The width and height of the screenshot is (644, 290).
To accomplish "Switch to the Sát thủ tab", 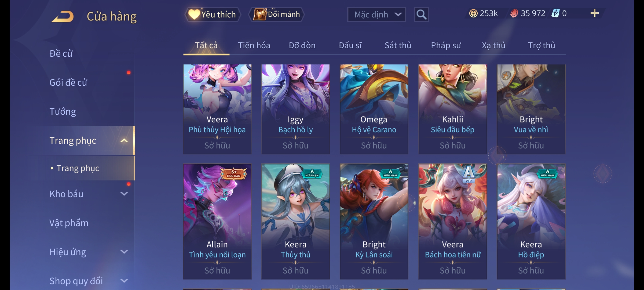I will click(x=398, y=45).
